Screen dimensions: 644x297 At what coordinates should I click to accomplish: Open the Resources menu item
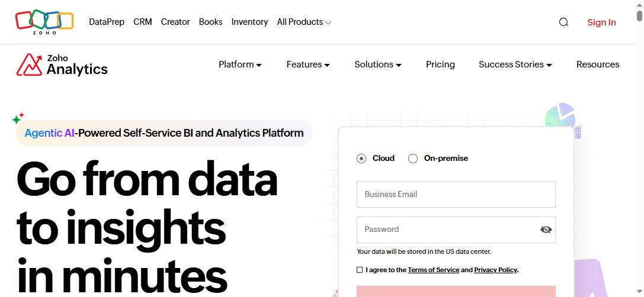598,64
